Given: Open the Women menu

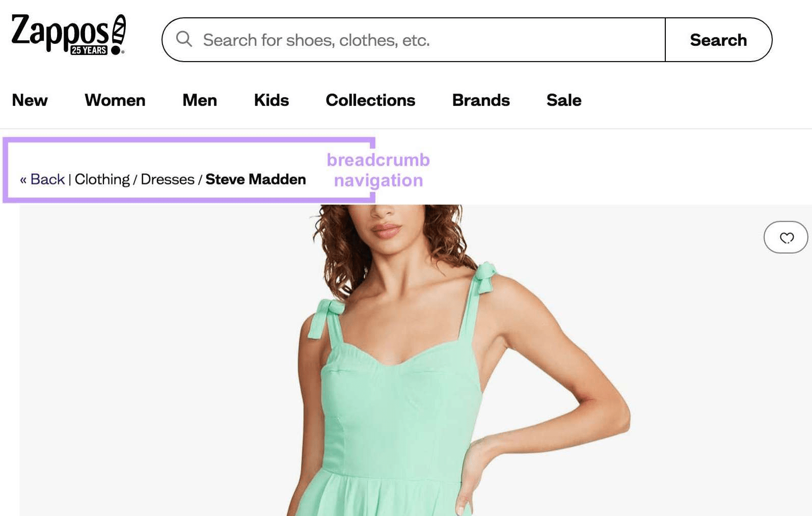Looking at the screenshot, I should click(x=115, y=100).
